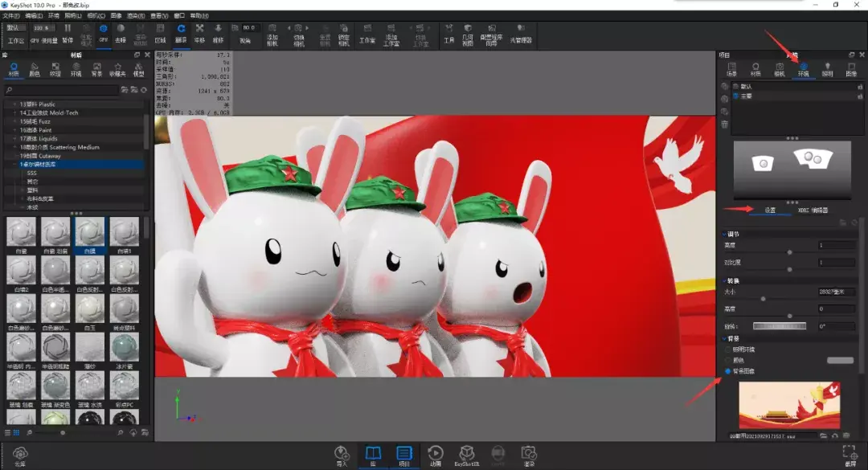Open the 照明 lighting tab in project panel
Screen dimensions: 868x470
[827, 70]
